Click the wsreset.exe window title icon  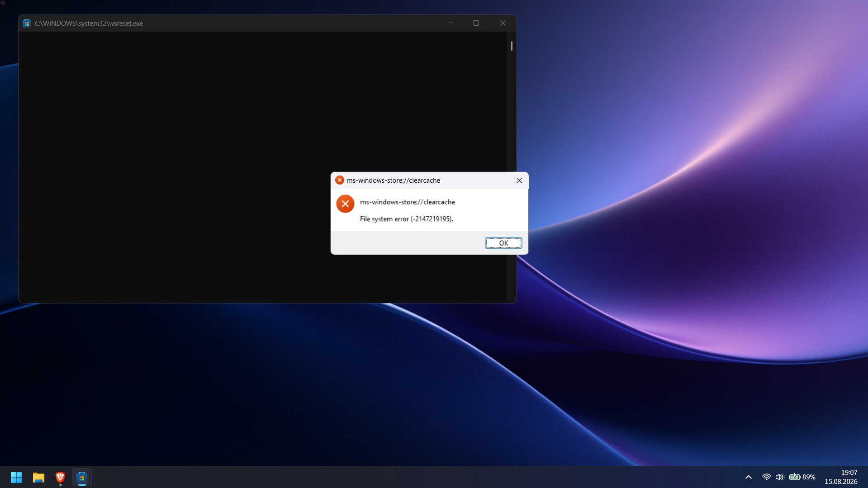pos(27,23)
